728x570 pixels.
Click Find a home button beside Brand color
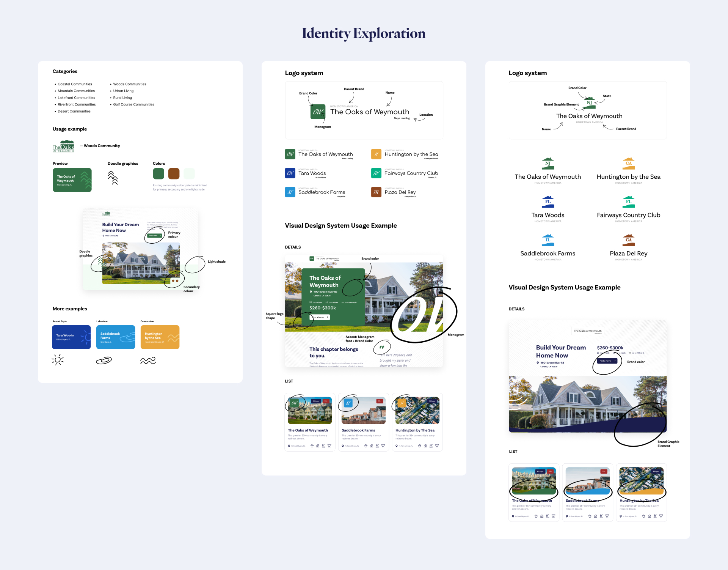[607, 361]
